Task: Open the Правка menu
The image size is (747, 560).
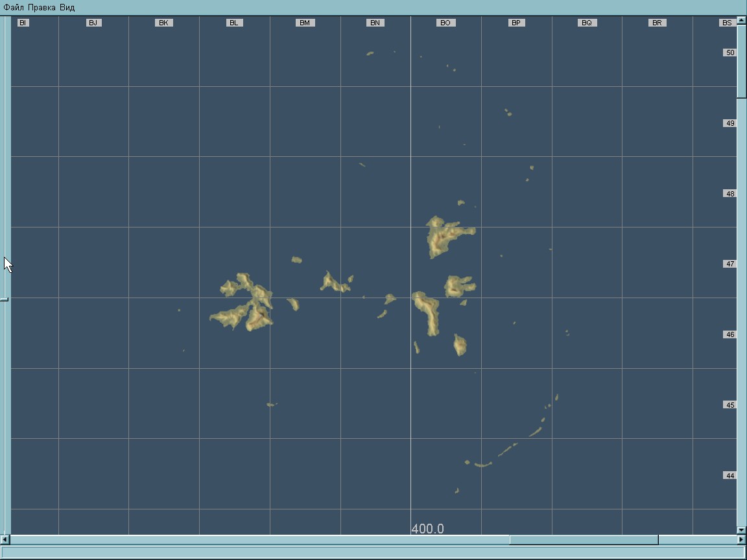Action: click(x=41, y=8)
